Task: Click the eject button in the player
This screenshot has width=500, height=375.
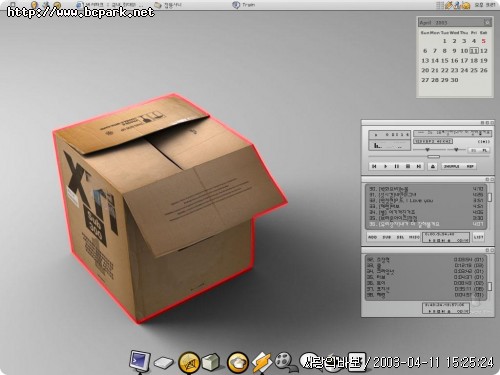Action: click(433, 166)
